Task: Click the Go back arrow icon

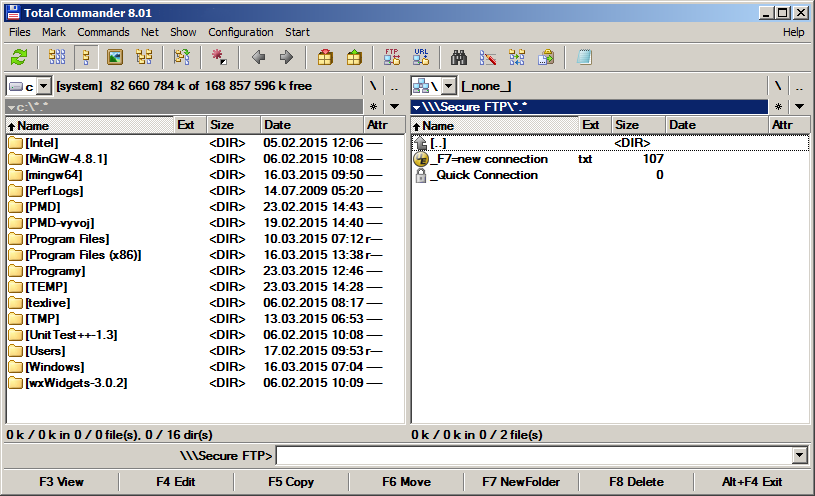Action: pos(258,57)
